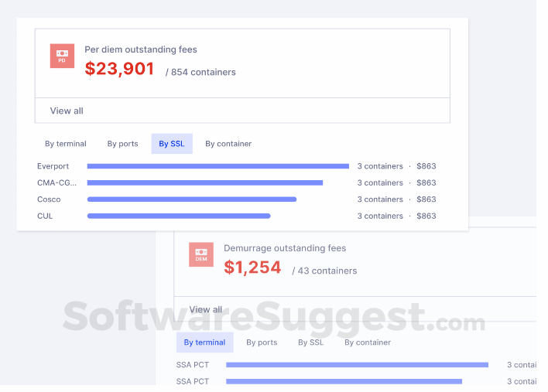Select the highlighted By SSL tab in per diem panel
The image size is (548, 392).
(x=172, y=144)
